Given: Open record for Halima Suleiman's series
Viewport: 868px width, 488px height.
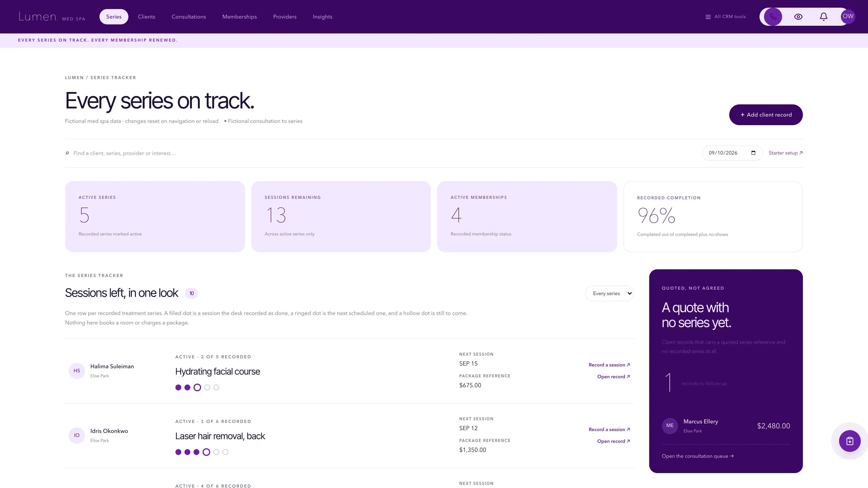Looking at the screenshot, I should [614, 377].
